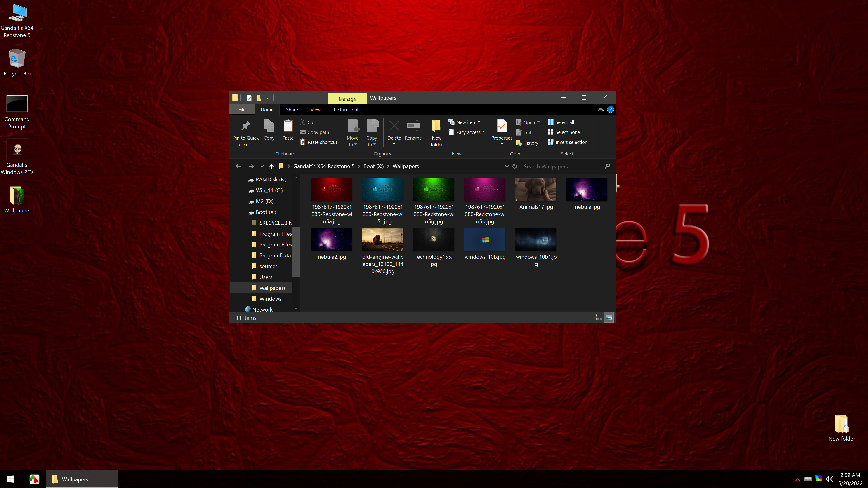Image resolution: width=868 pixels, height=488 pixels.
Task: Select Network in navigation pane
Action: (x=259, y=310)
